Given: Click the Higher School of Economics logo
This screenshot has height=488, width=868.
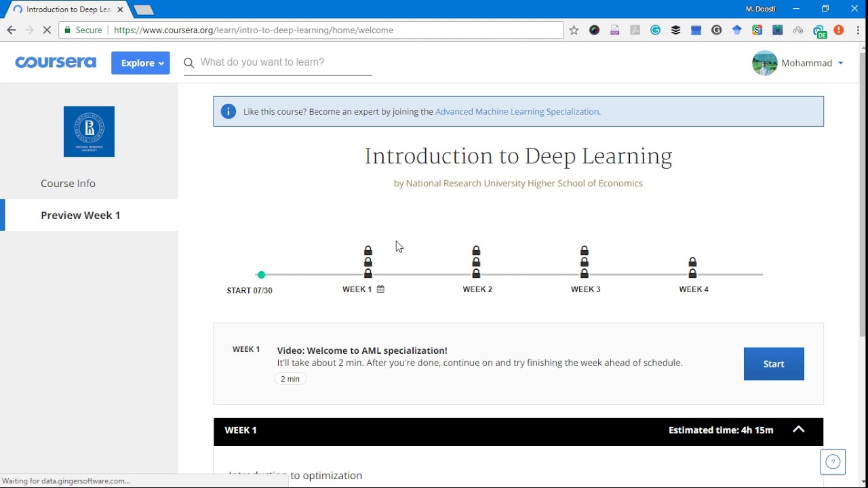Looking at the screenshot, I should (x=89, y=131).
